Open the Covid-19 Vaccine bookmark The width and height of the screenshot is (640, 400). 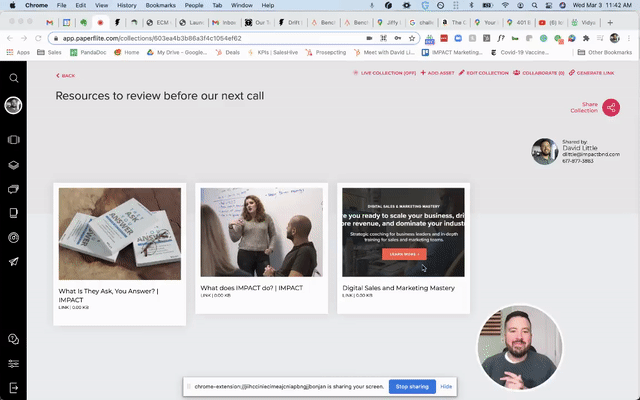[x=520, y=52]
